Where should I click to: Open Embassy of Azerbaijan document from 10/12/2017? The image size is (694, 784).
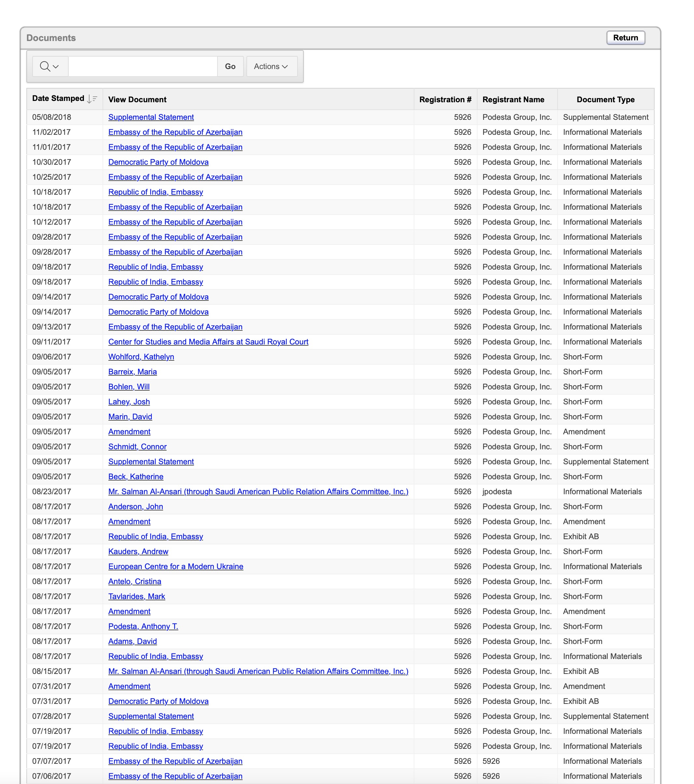click(x=175, y=222)
